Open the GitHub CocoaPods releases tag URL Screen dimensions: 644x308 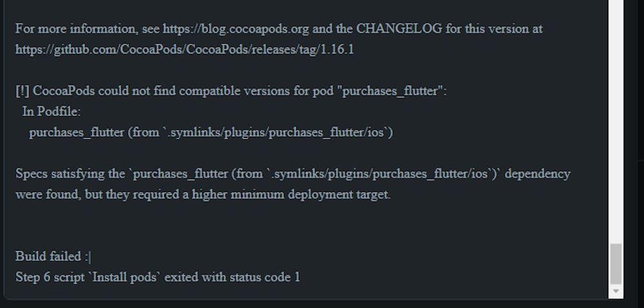point(184,50)
